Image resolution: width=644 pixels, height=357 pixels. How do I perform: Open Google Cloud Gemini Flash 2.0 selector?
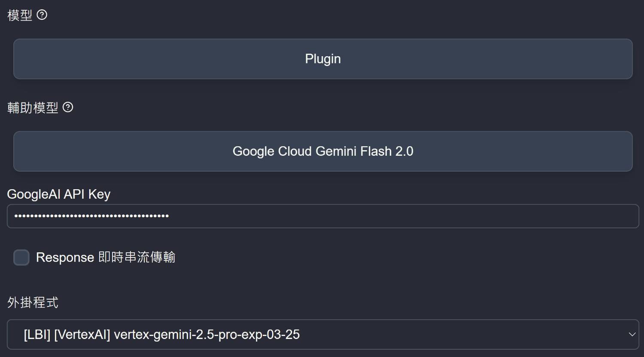(323, 151)
